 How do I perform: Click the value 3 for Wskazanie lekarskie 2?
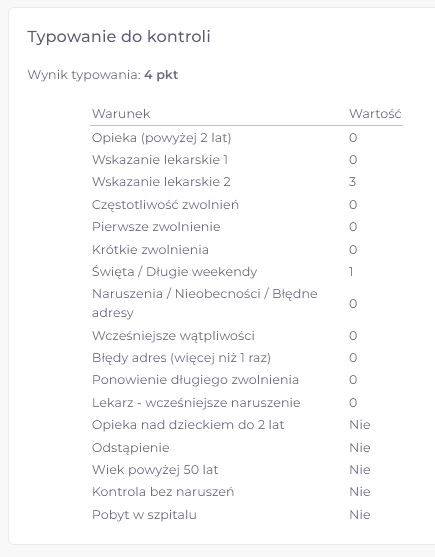click(x=352, y=182)
